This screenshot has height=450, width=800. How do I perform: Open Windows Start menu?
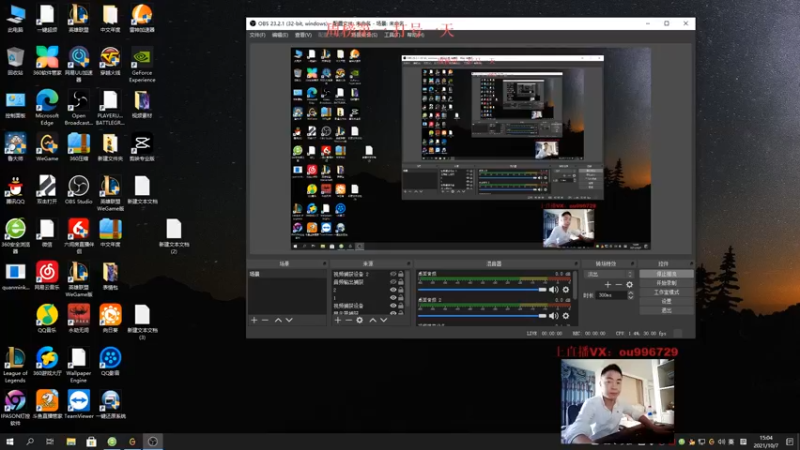coord(9,442)
